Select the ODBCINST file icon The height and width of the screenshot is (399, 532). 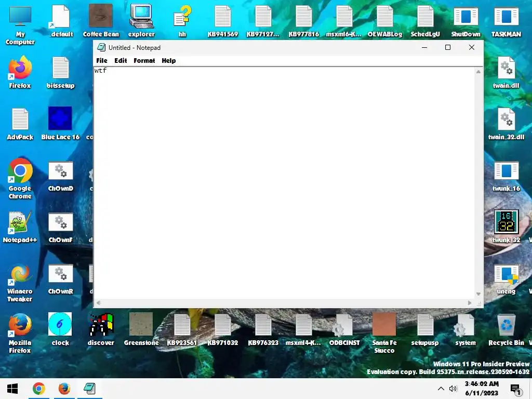click(344, 330)
